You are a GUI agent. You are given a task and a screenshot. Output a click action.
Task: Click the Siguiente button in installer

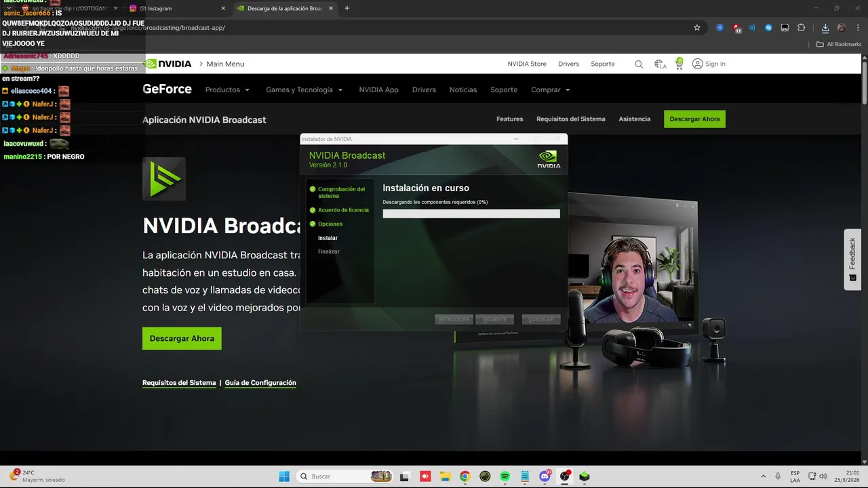[x=495, y=319]
